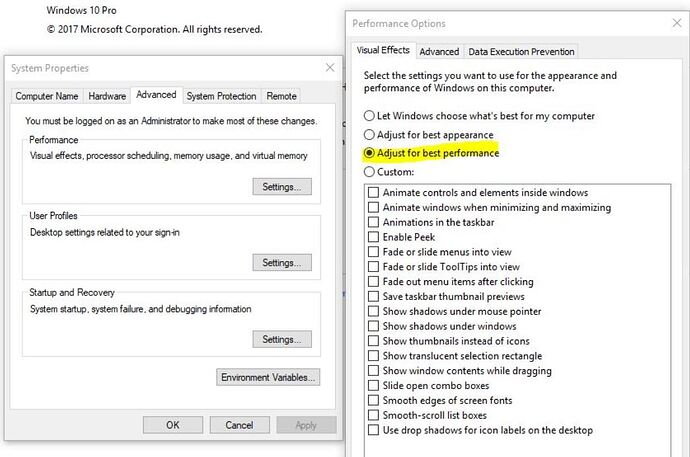
Task: Check Smooth edges of screen fonts
Action: (374, 401)
